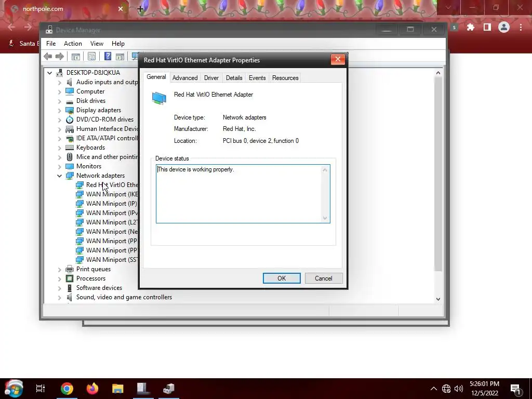Click the volume speaker tray icon
Image resolution: width=532 pixels, height=399 pixels.
pos(458,389)
